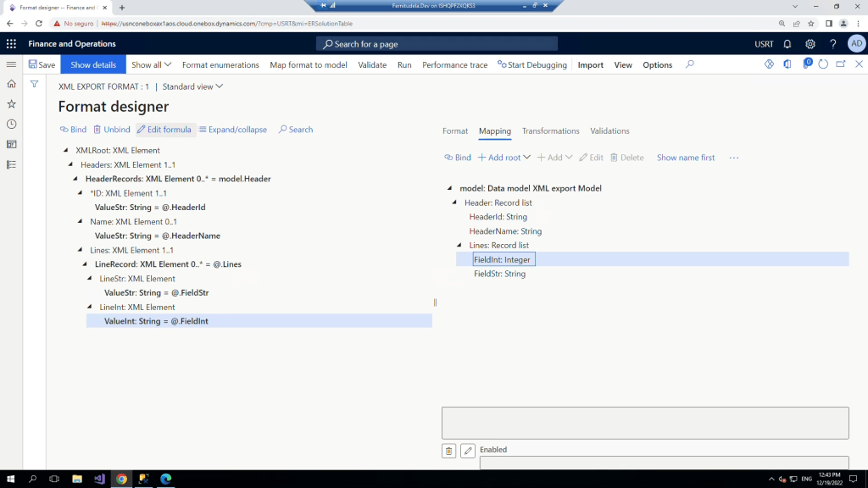Expand the Show all dropdown

pyautogui.click(x=151, y=64)
